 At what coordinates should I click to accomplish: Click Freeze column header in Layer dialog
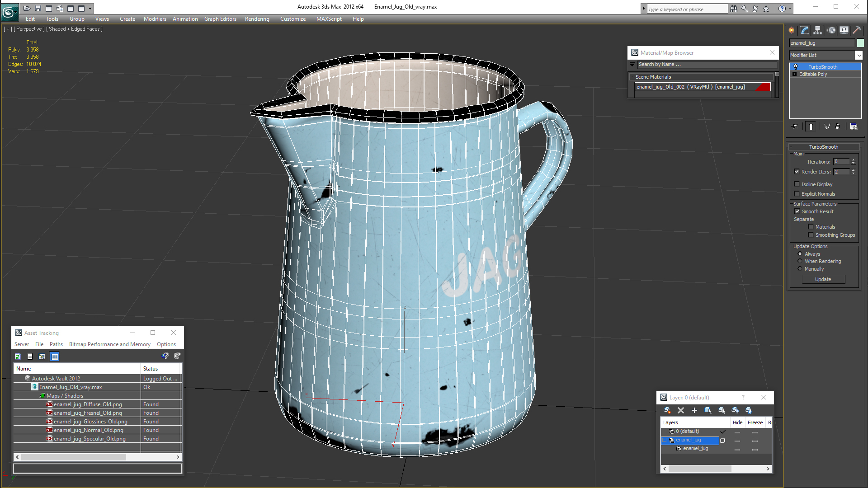(755, 422)
